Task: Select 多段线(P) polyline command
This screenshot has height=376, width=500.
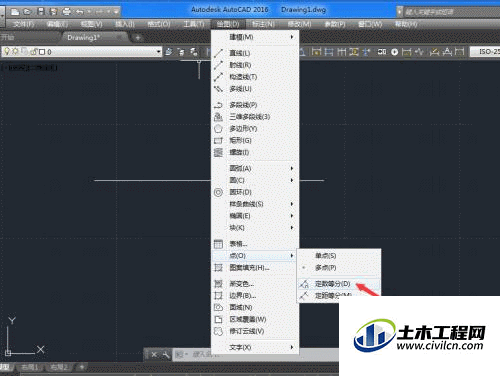Action: [x=255, y=105]
